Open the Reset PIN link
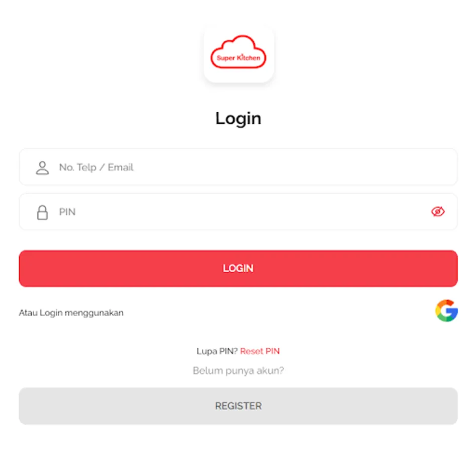The height and width of the screenshot is (453, 476). pyautogui.click(x=260, y=351)
